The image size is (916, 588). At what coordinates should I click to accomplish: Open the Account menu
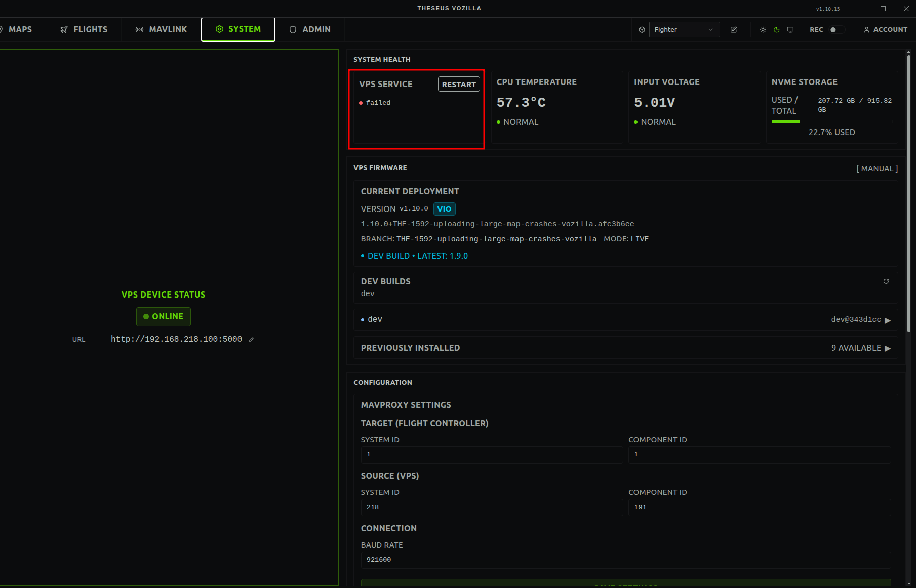[x=885, y=30]
